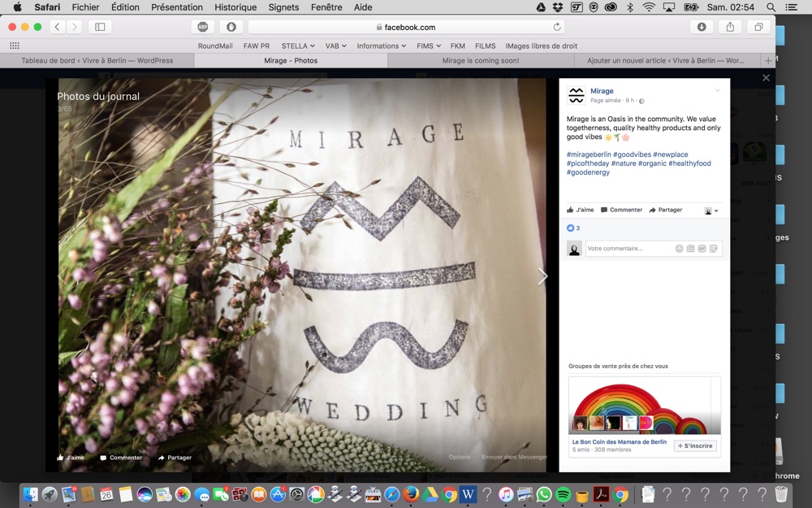The height and width of the screenshot is (508, 812).
Task: Open the Safari Share menu
Action: pos(730,27)
